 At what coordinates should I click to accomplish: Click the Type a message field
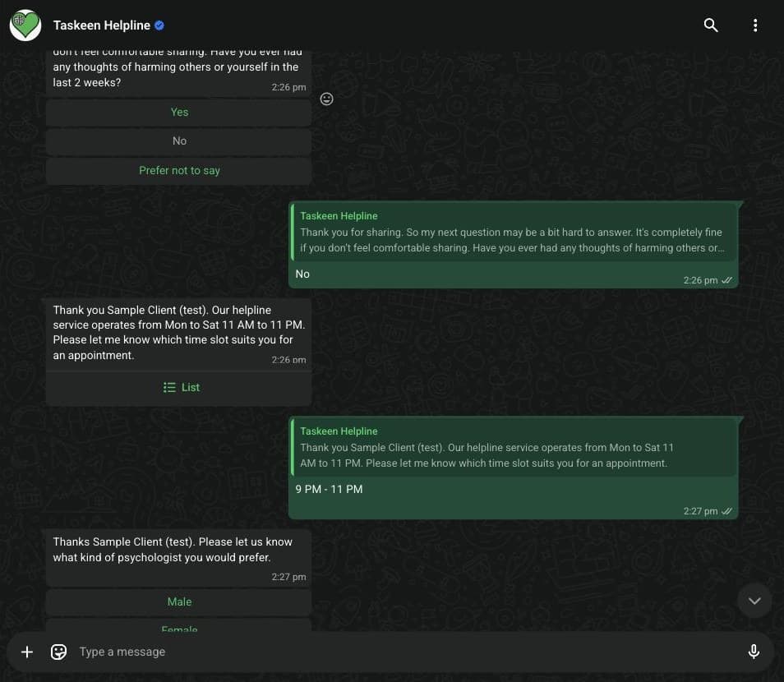click(405, 652)
